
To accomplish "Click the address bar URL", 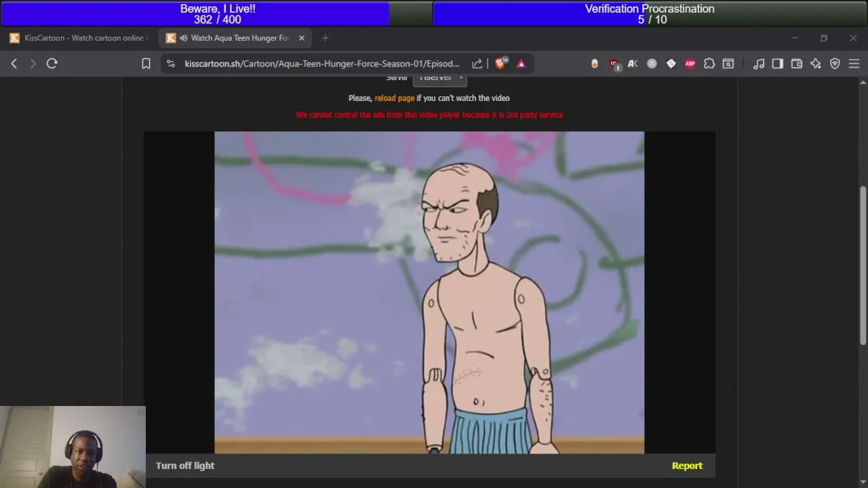I will click(322, 64).
